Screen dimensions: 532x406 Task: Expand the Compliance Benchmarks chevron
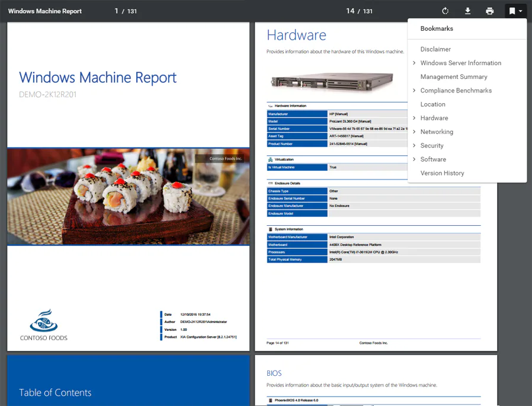(414, 90)
